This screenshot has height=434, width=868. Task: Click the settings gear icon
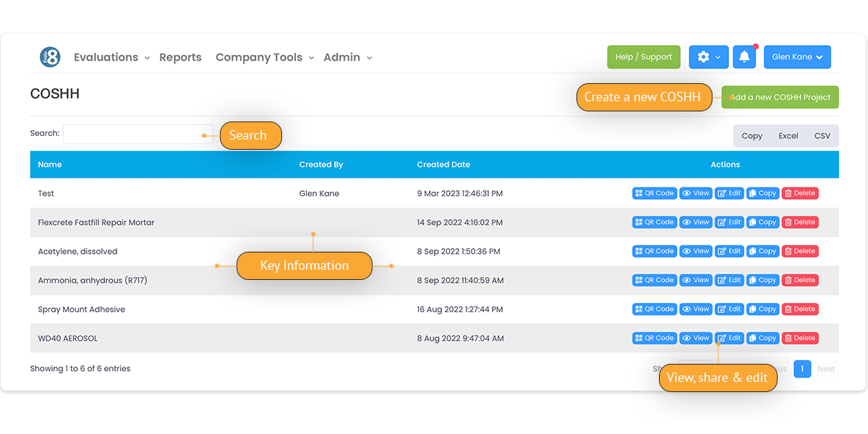708,56
